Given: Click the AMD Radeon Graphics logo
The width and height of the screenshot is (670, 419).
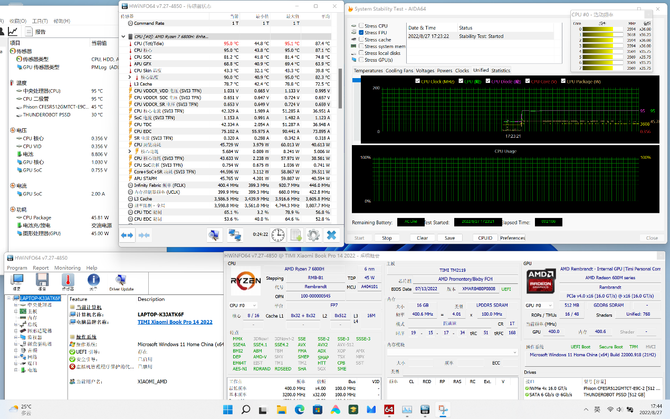Looking at the screenshot, I should point(541,281).
